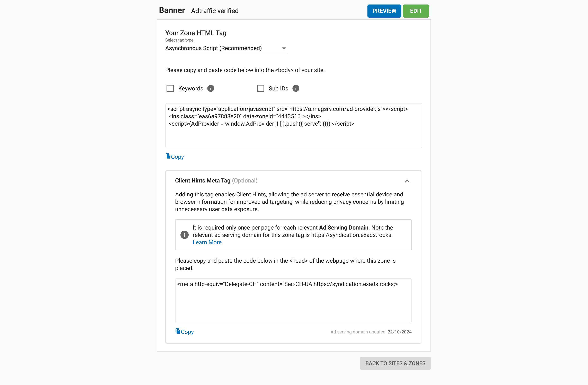Viewport: 588px width, 385px height.
Task: Click the zone HTML tag code textarea
Action: tap(294, 133)
